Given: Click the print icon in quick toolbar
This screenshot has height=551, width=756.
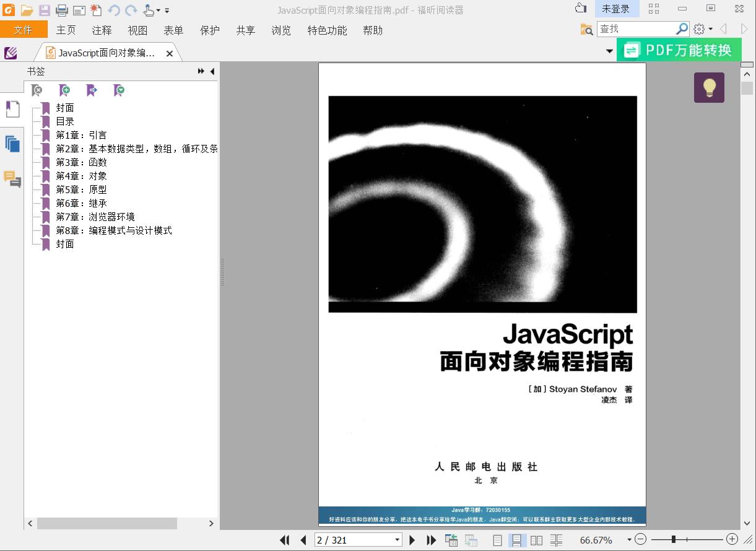Looking at the screenshot, I should (x=61, y=10).
